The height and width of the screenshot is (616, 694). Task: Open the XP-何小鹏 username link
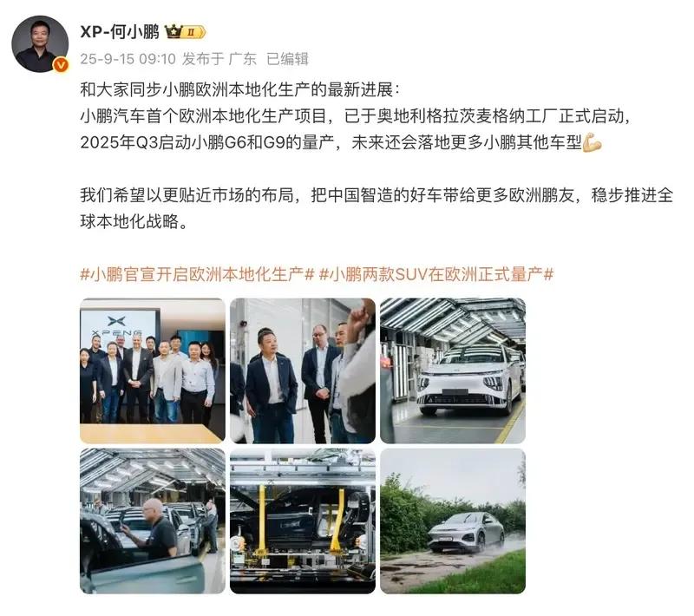(120, 32)
